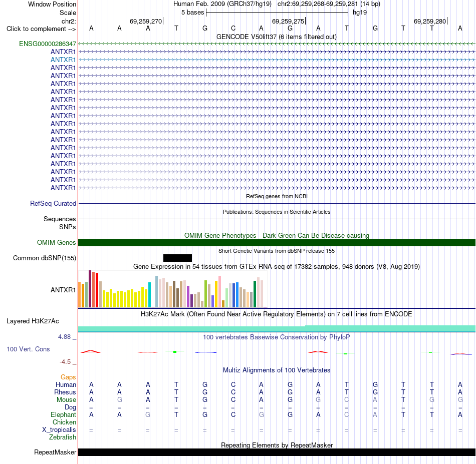This screenshot has width=476, height=464.
Task: Click the cyan bar in the GTEx expression chart
Action: [x=149, y=295]
